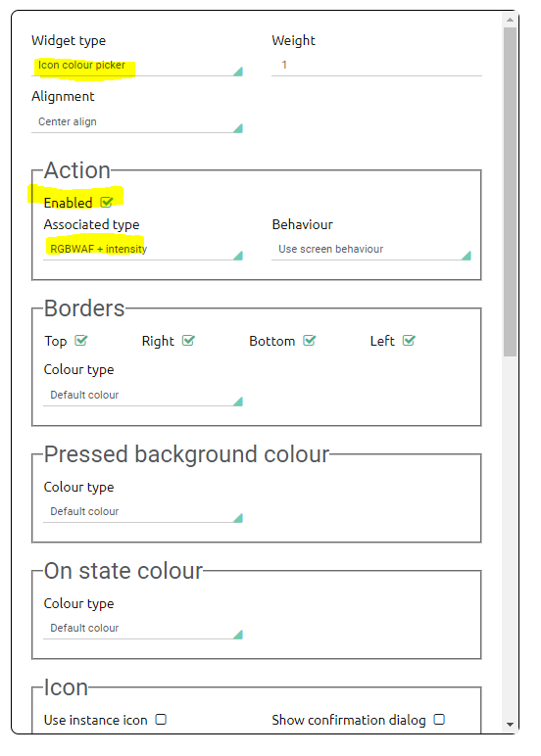Toggle the Left border checkbox
Screen dimensions: 541x756
click(x=409, y=341)
